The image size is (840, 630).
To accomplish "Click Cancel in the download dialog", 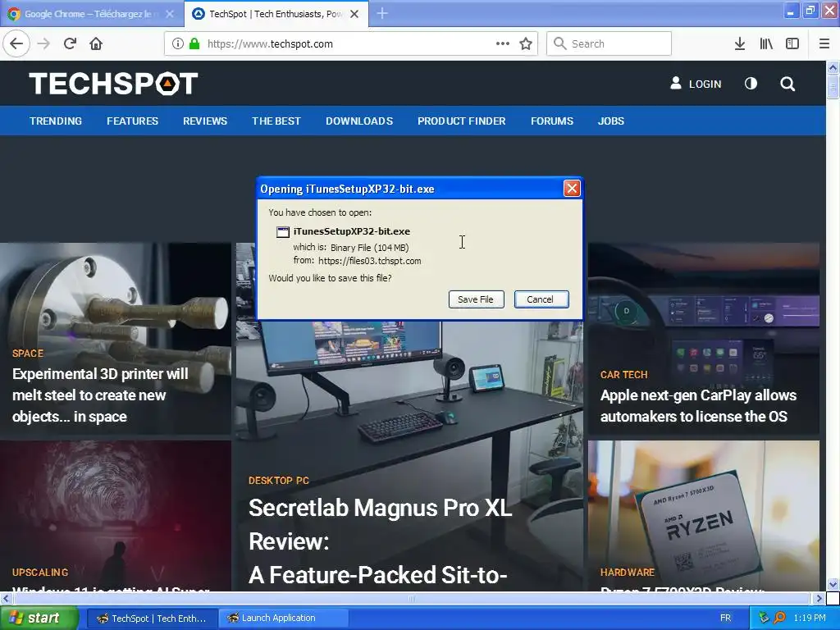I will [x=541, y=299].
